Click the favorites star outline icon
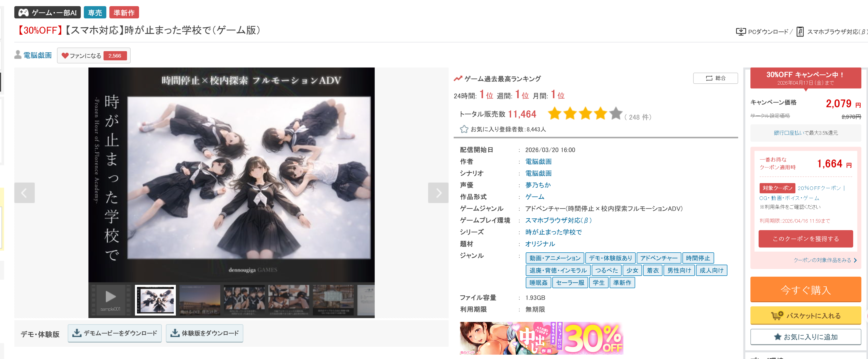 coord(464,129)
